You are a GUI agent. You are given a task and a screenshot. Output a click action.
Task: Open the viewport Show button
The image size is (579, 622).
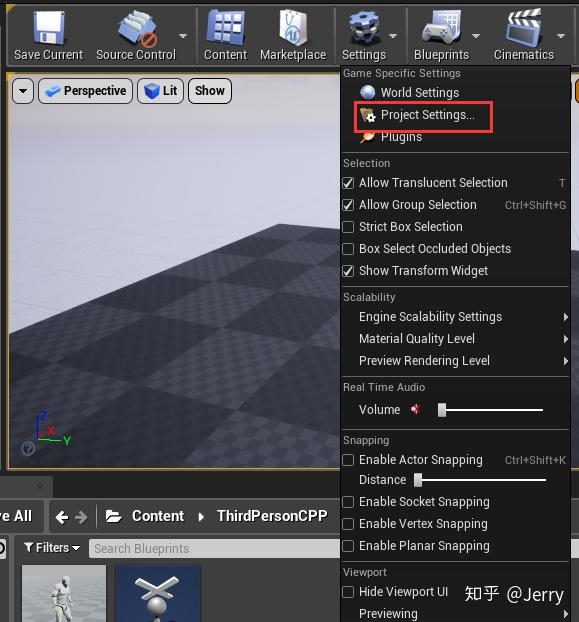[210, 91]
